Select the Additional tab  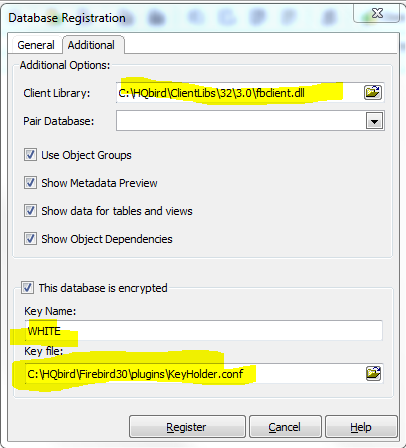[x=91, y=45]
